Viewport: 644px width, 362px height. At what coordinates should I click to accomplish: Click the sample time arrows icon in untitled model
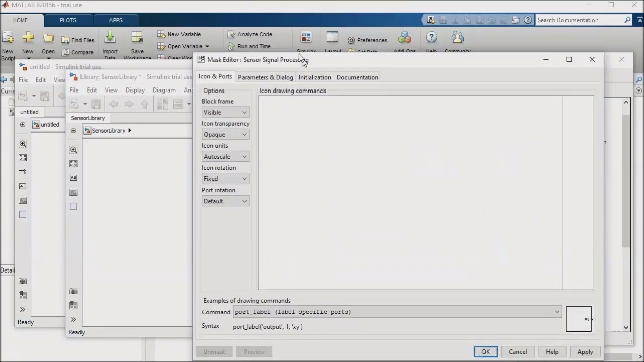[x=23, y=172]
